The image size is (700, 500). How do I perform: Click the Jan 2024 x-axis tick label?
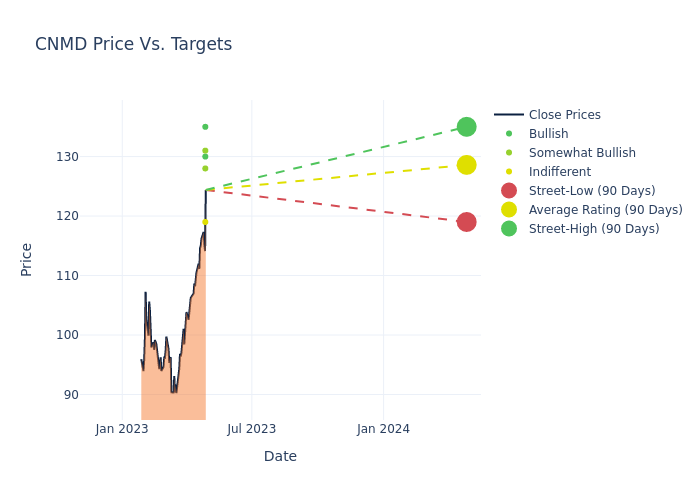[383, 429]
